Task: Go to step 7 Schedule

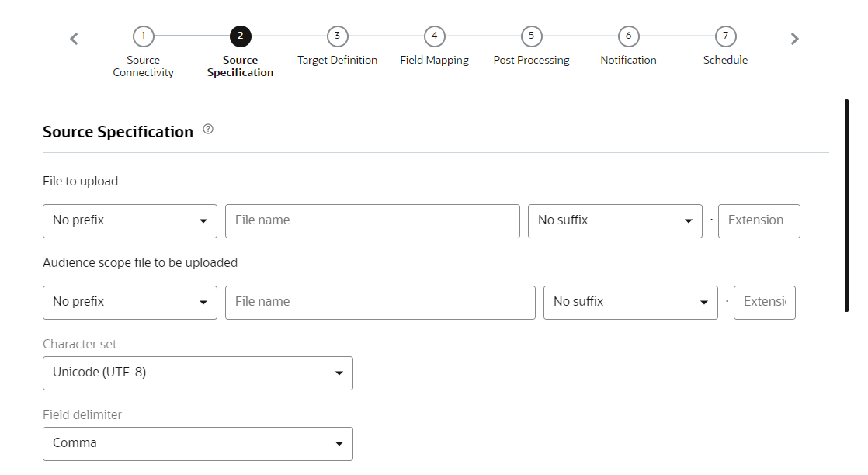Action: coord(725,36)
